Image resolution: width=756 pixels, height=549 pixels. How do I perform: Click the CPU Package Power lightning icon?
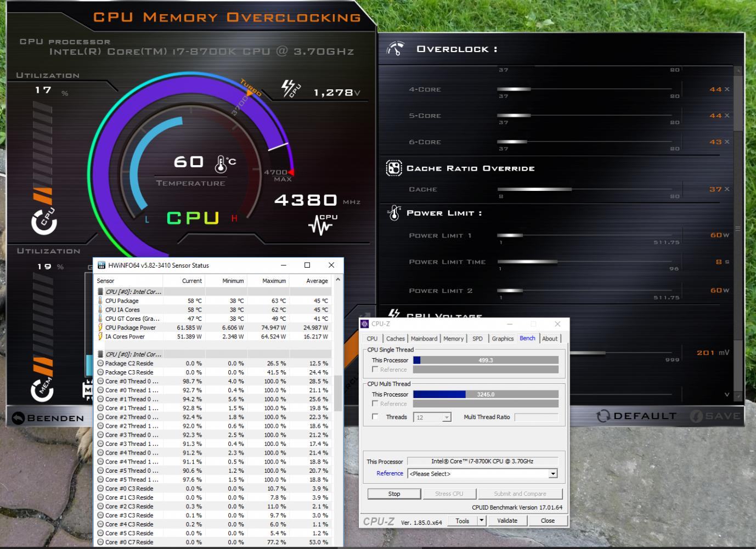tap(100, 327)
